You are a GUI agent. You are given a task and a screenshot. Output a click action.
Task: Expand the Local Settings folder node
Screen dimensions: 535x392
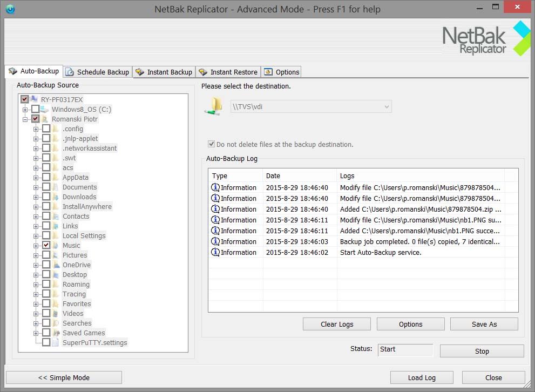click(x=36, y=236)
